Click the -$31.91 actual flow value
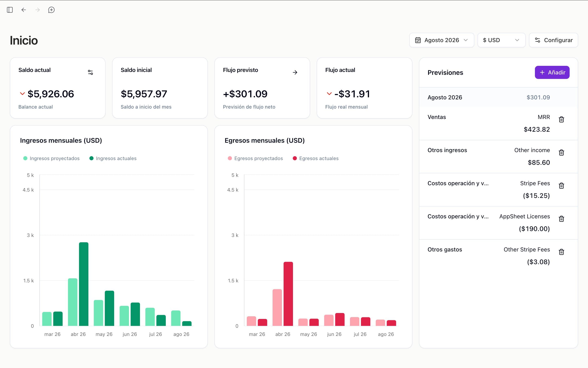The width and height of the screenshot is (588, 368). (352, 94)
